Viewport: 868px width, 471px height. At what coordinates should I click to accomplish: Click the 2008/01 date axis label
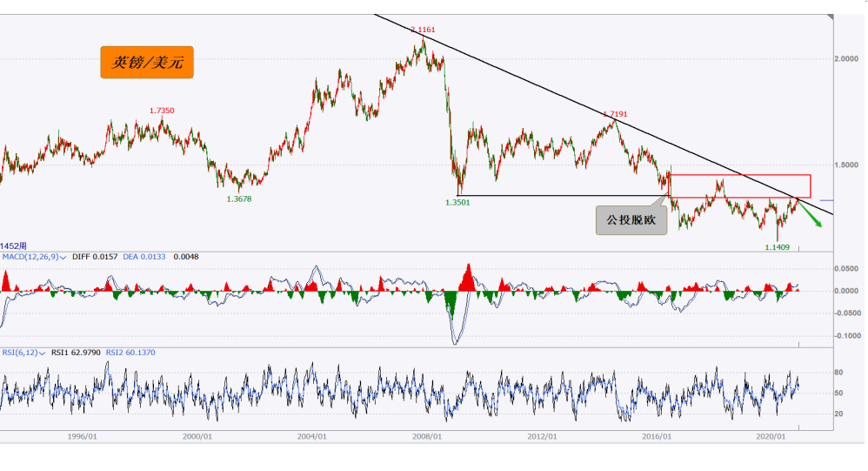tap(427, 437)
